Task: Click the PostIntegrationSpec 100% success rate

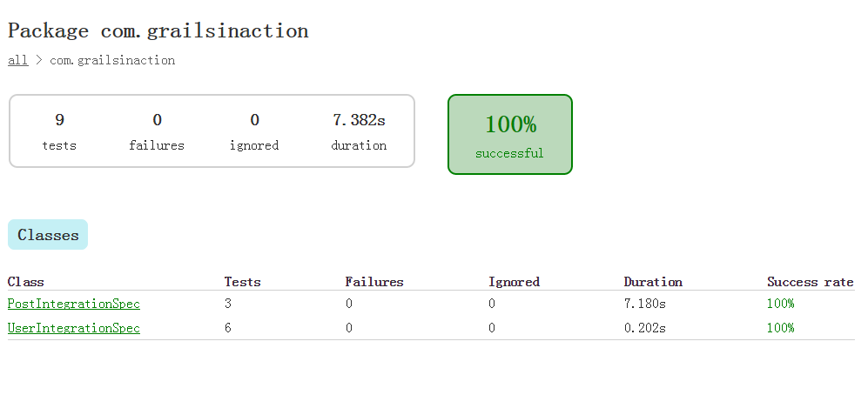Action: 781,304
